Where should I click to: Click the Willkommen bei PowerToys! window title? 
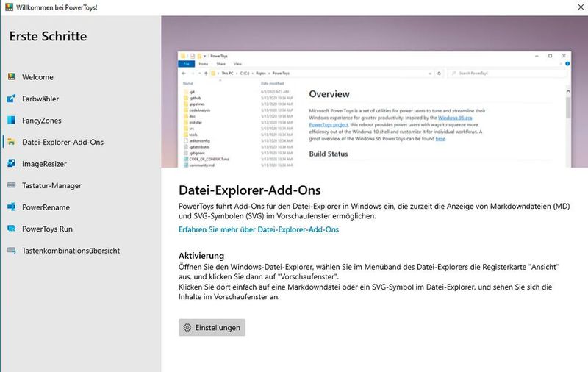pos(57,7)
